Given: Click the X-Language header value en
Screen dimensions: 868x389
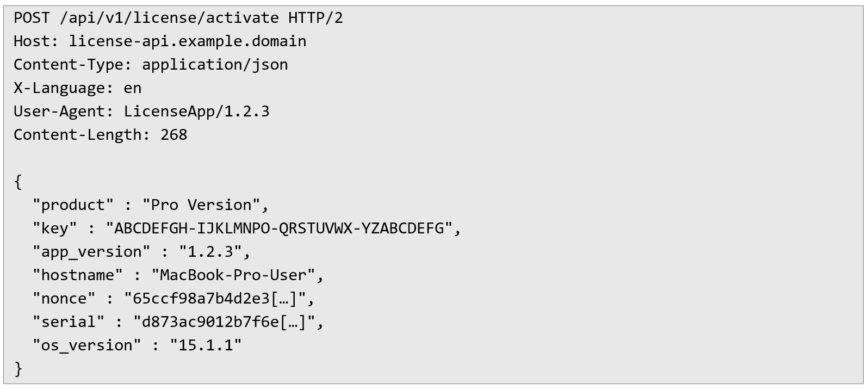Looking at the screenshot, I should [133, 88].
